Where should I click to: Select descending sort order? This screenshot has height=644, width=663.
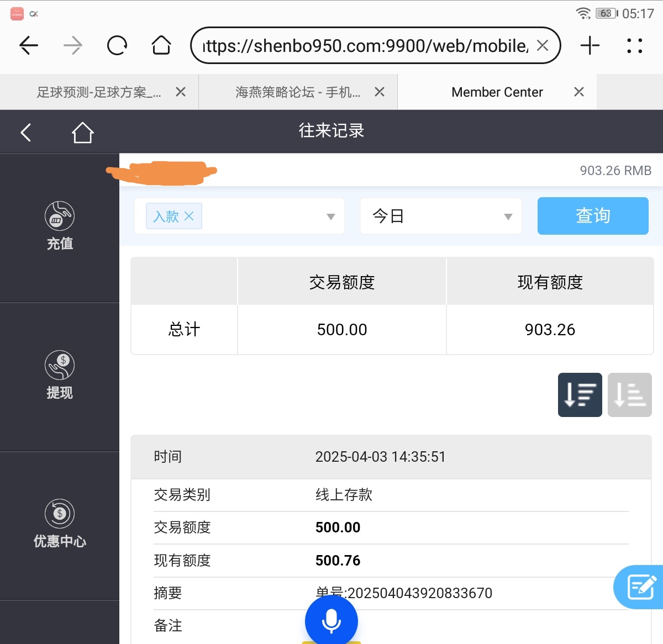pyautogui.click(x=580, y=395)
